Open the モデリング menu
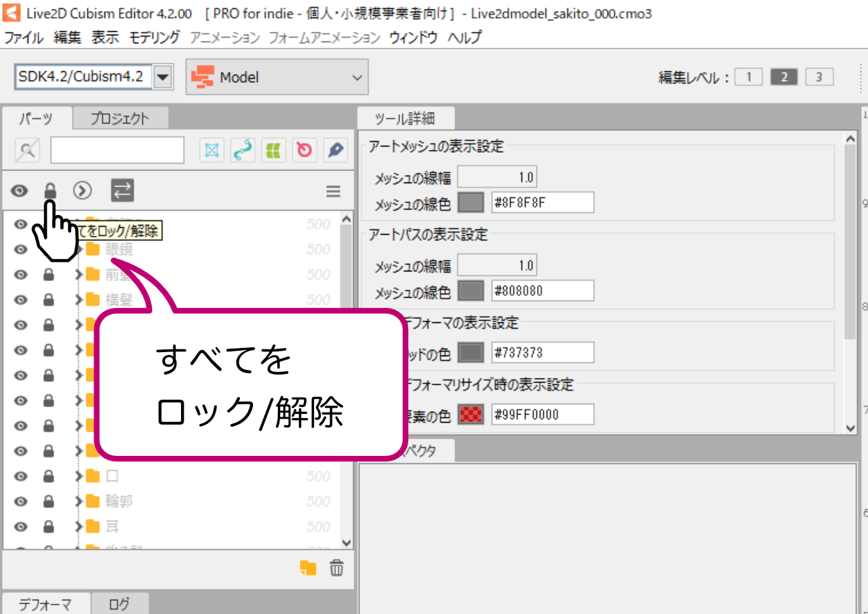Image resolution: width=868 pixels, height=614 pixels. pyautogui.click(x=155, y=37)
